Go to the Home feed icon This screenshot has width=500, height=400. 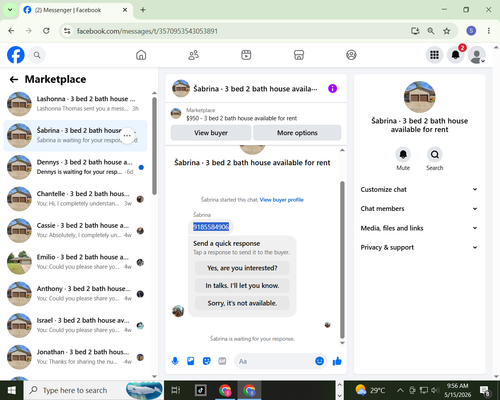pos(141,55)
